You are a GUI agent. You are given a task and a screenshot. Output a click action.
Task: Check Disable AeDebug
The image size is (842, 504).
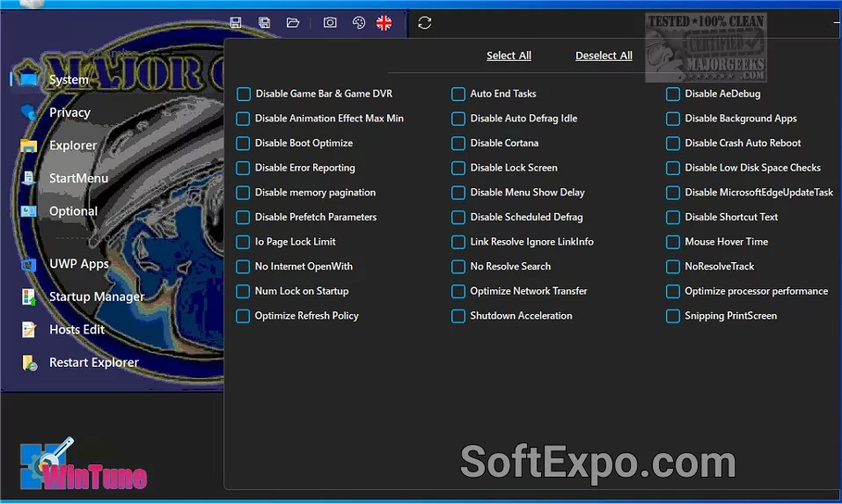[x=673, y=94]
